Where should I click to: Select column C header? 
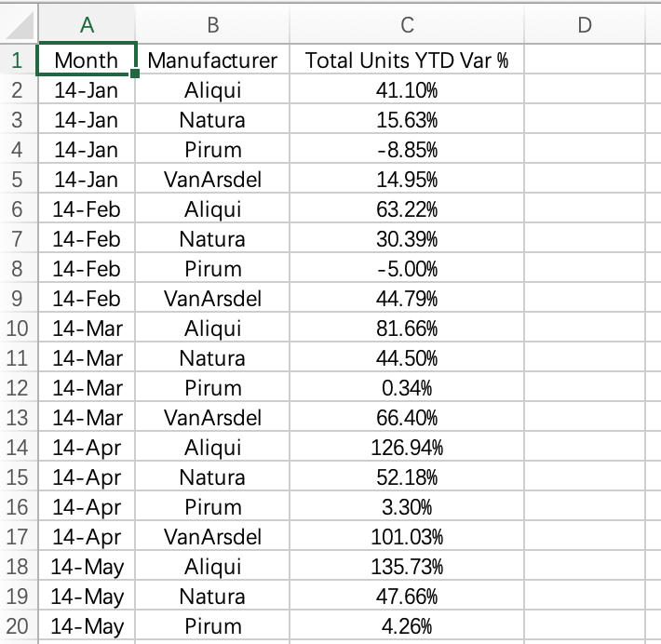click(x=407, y=24)
